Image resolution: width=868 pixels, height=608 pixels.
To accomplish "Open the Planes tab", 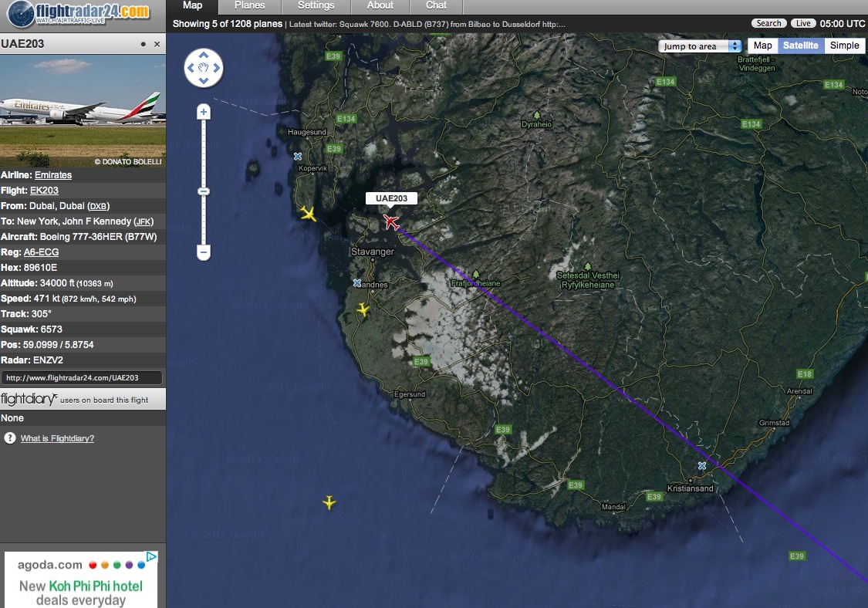I will point(250,5).
